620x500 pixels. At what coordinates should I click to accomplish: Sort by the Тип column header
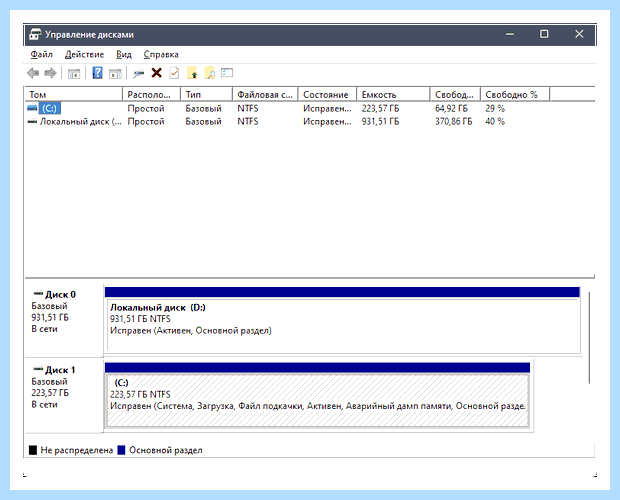click(206, 94)
